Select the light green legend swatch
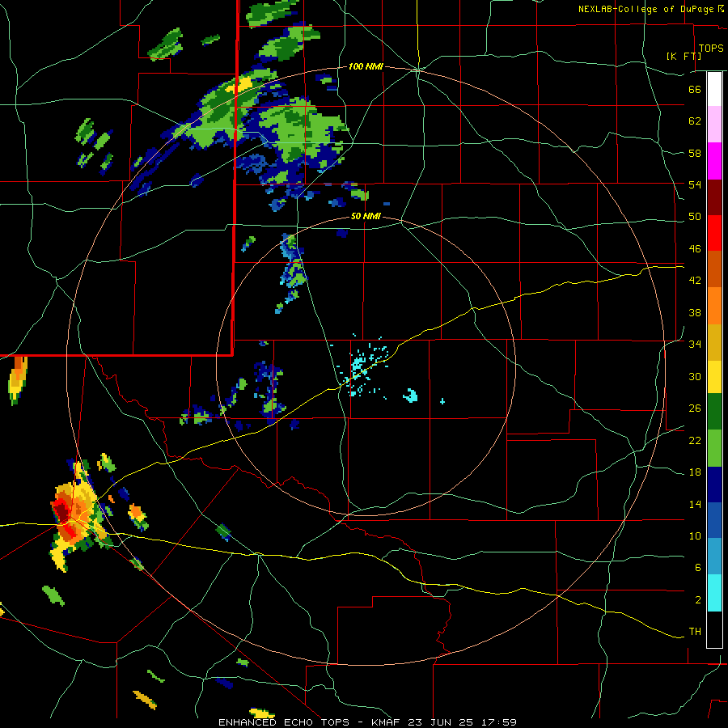This screenshot has height=728, width=728. [714, 447]
